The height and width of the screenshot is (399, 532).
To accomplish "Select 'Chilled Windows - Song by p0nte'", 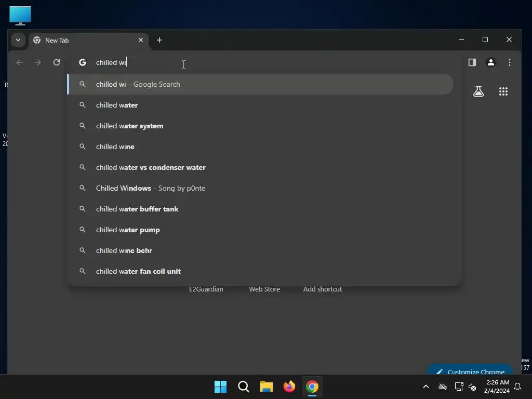I will tap(260, 188).
